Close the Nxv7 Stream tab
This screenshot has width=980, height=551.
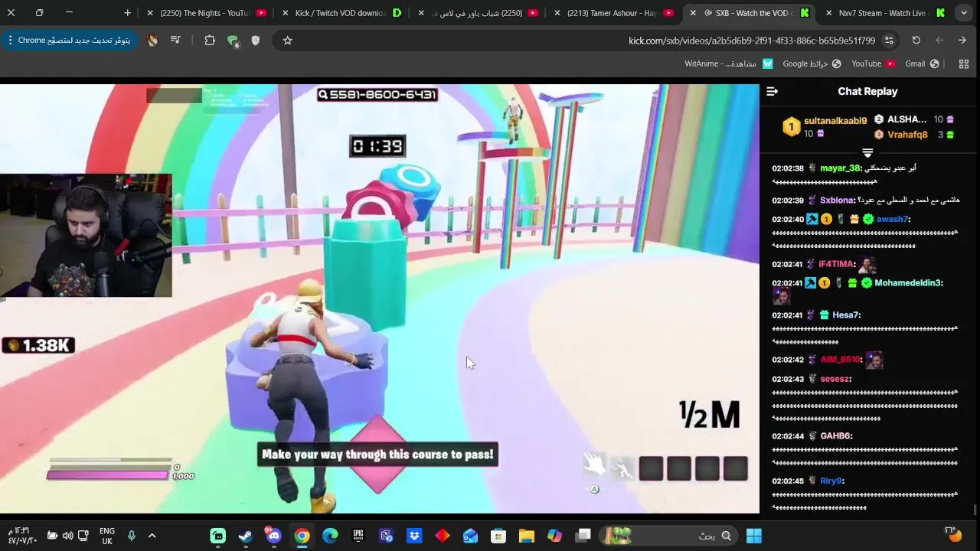(828, 13)
